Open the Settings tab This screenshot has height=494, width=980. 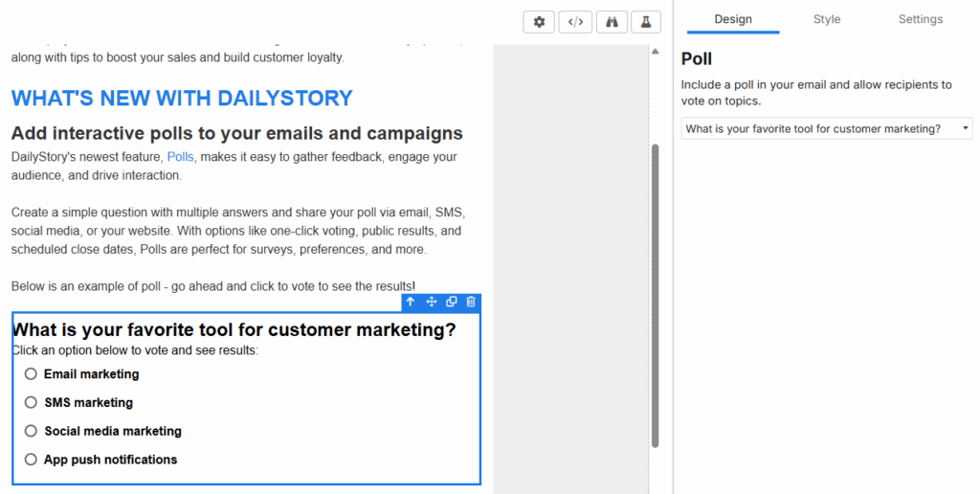click(x=920, y=19)
